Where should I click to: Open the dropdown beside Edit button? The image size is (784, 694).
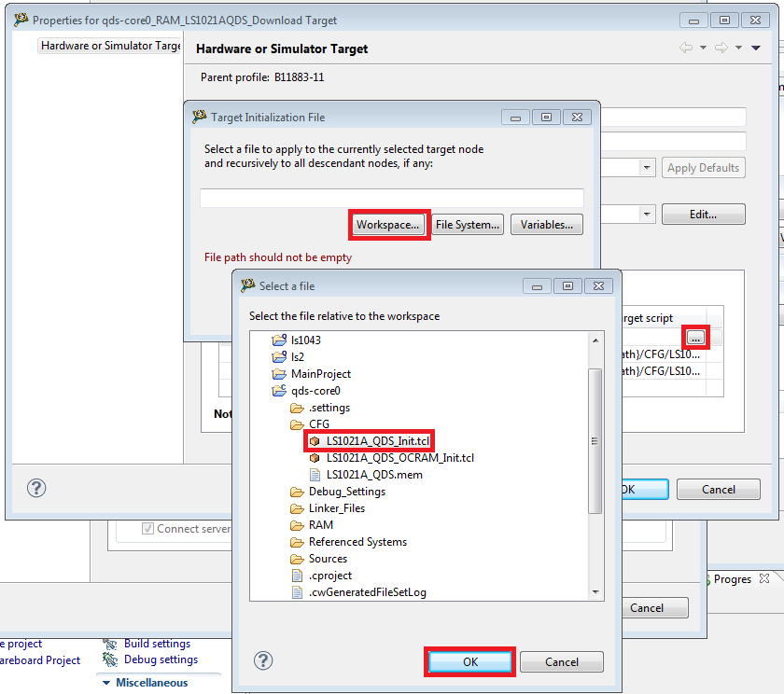647,215
